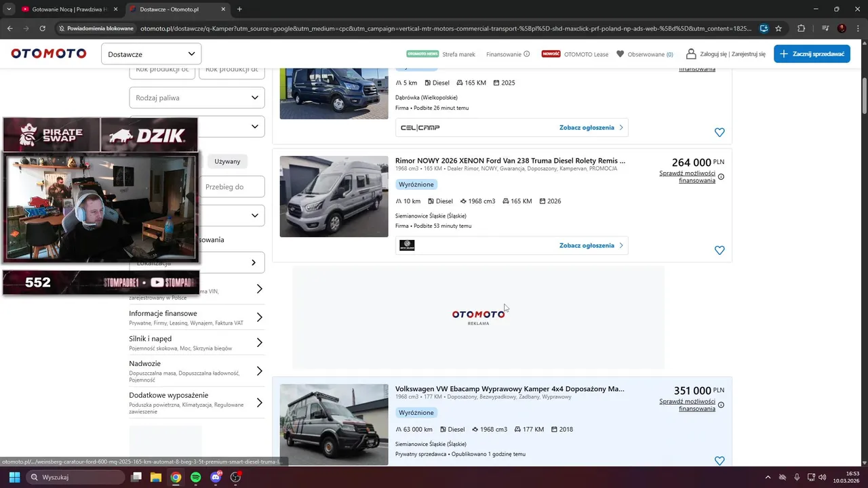Screen dimensions: 868x488
Task: Go back in browser history
Action: click(x=9, y=28)
